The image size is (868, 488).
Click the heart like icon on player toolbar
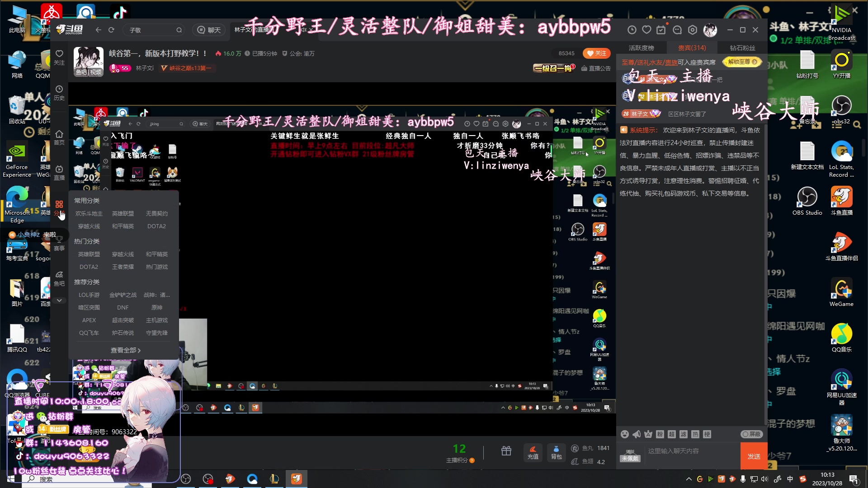click(x=646, y=30)
